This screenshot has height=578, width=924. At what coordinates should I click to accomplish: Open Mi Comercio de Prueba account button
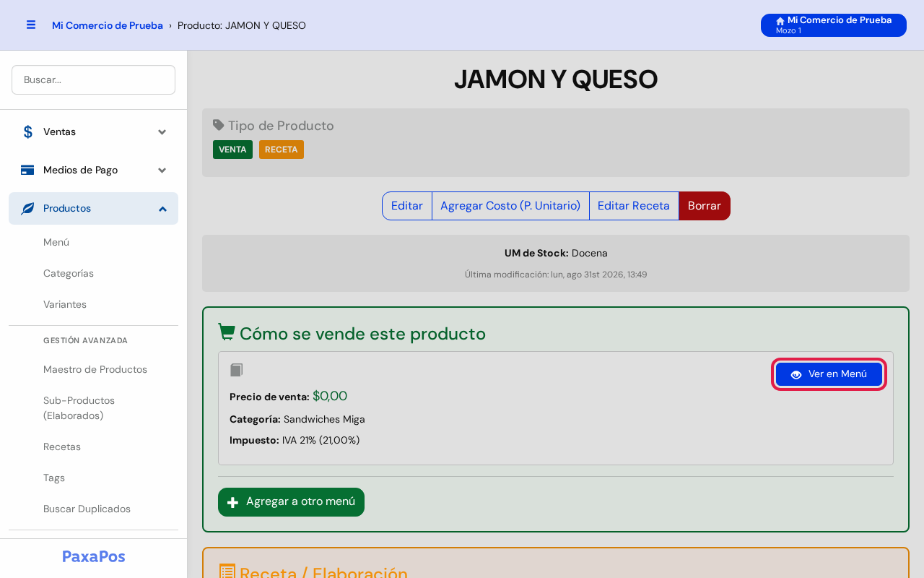834,25
